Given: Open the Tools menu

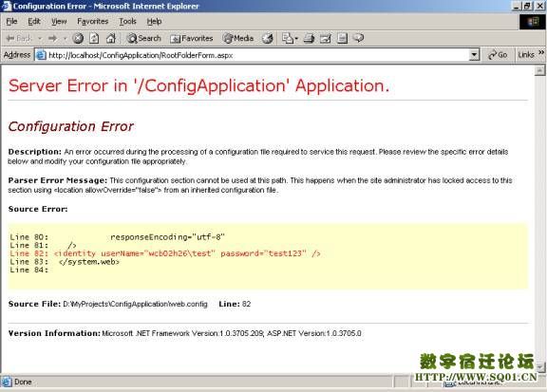Looking at the screenshot, I should coord(127,22).
